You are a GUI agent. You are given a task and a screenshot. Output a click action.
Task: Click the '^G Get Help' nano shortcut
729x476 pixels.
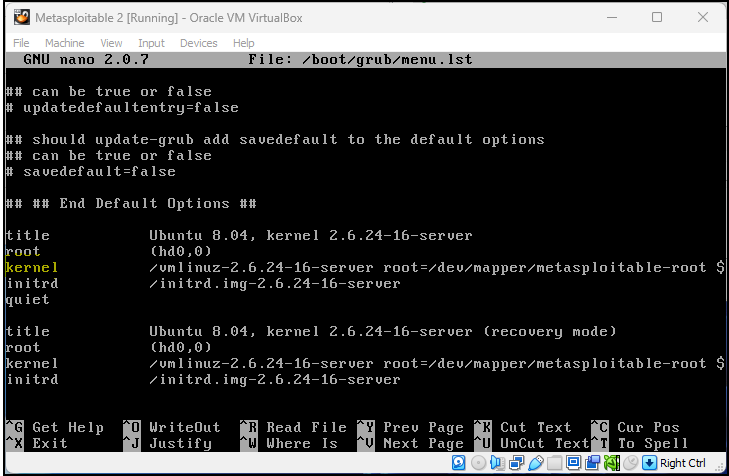point(55,427)
